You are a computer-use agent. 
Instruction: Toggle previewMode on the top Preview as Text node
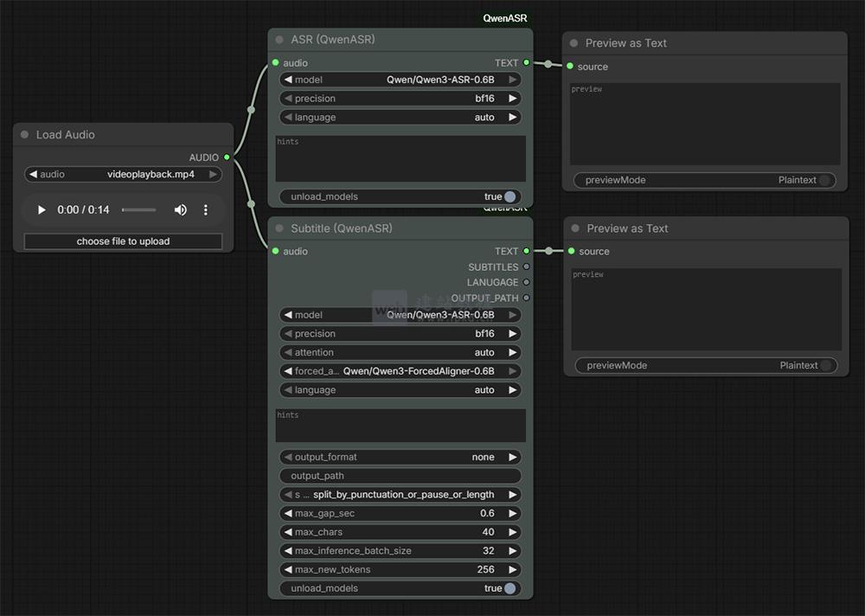coord(825,180)
